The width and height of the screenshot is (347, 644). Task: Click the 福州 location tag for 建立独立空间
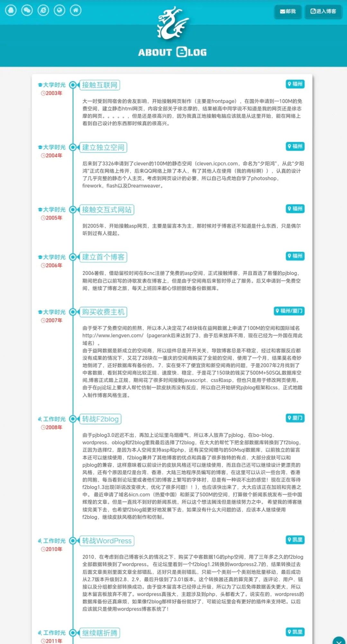pos(295,147)
